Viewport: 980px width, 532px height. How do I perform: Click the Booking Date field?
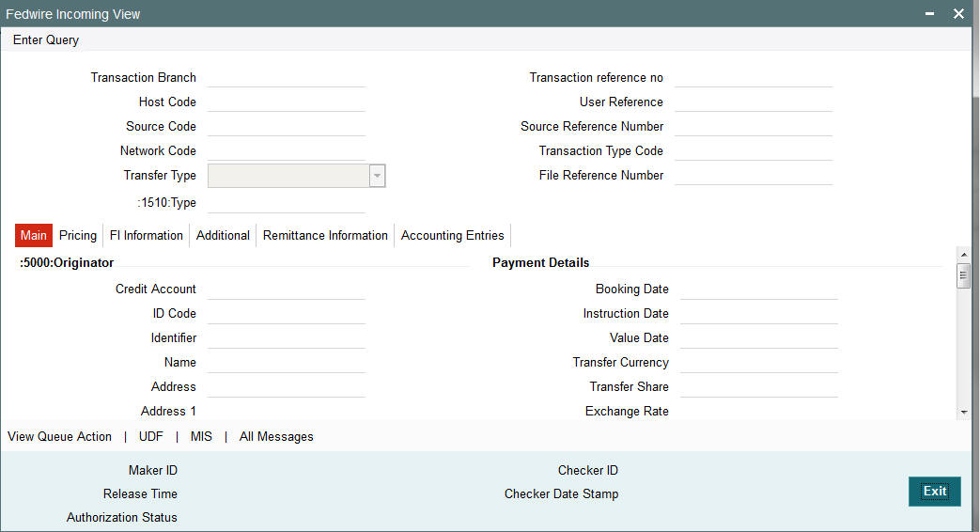pos(759,289)
